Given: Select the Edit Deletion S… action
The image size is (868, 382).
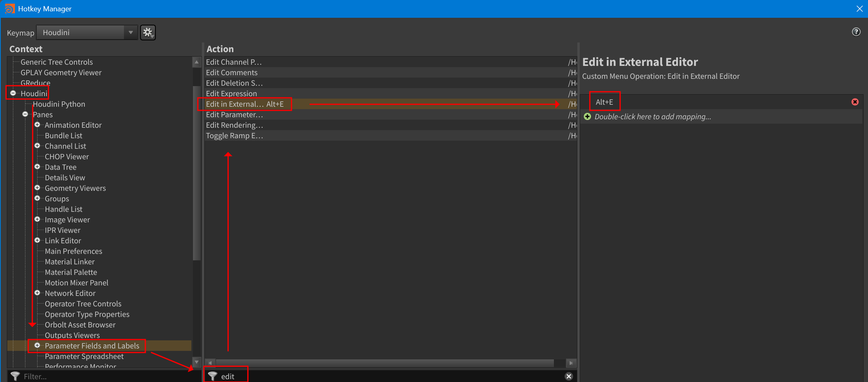Looking at the screenshot, I should click(390, 83).
